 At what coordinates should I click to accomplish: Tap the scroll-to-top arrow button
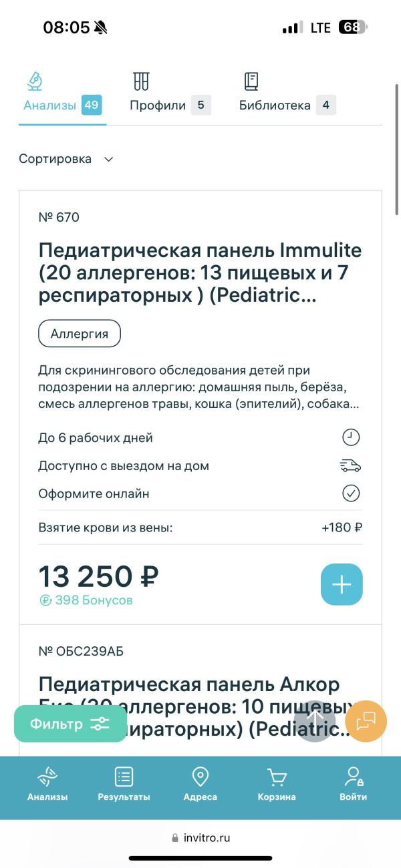point(315,721)
